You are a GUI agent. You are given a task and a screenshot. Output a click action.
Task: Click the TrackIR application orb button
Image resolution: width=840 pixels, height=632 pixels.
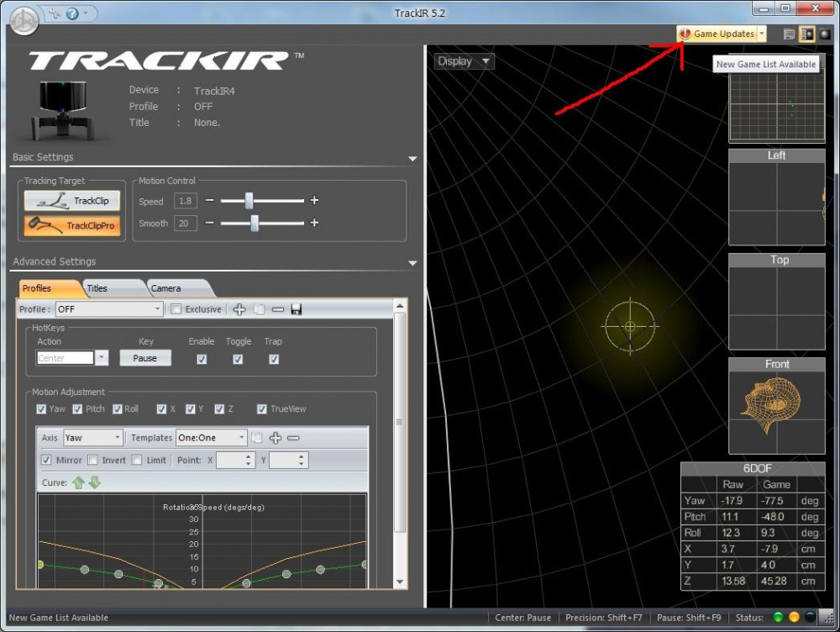[24, 20]
